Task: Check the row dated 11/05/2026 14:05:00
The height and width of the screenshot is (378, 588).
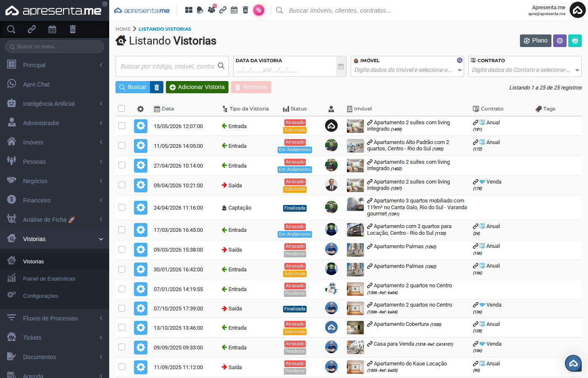Action: [x=122, y=145]
